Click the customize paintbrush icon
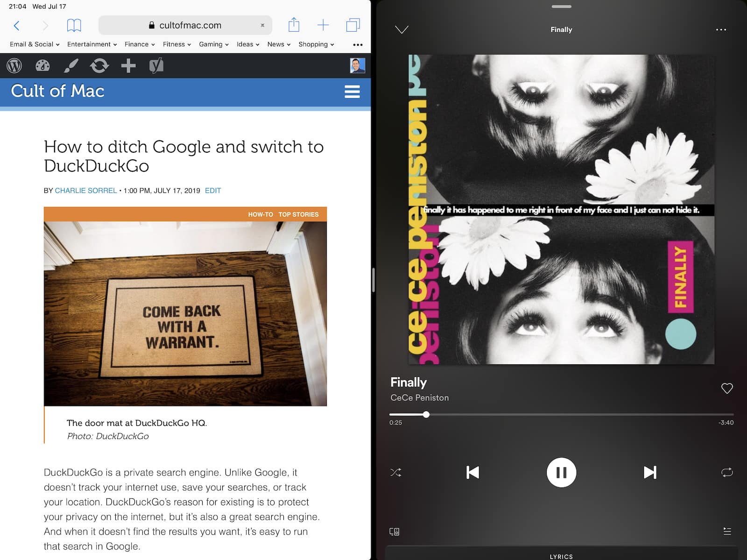 click(70, 66)
